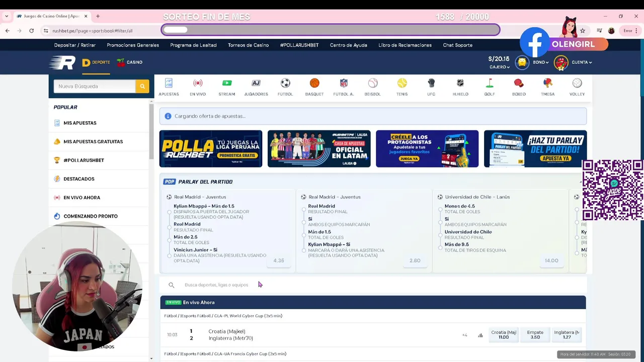
Task: Bet on Inglaterra odds 1.27
Action: pos(567,335)
